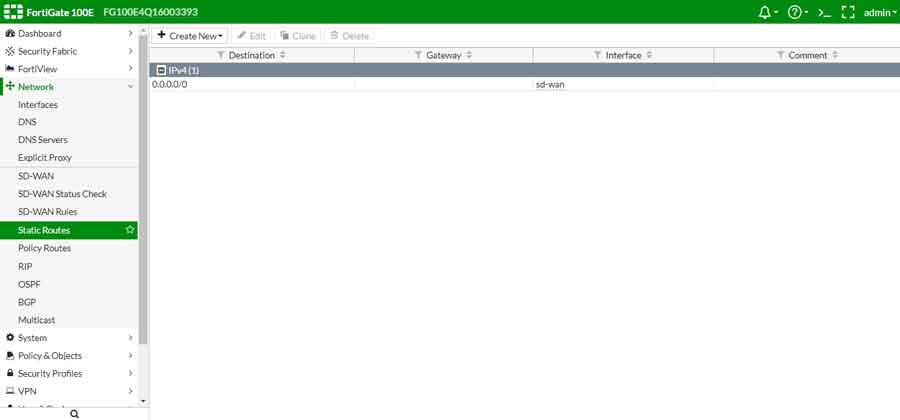Expand the System menu chevron
The image size is (900, 420).
click(130, 337)
